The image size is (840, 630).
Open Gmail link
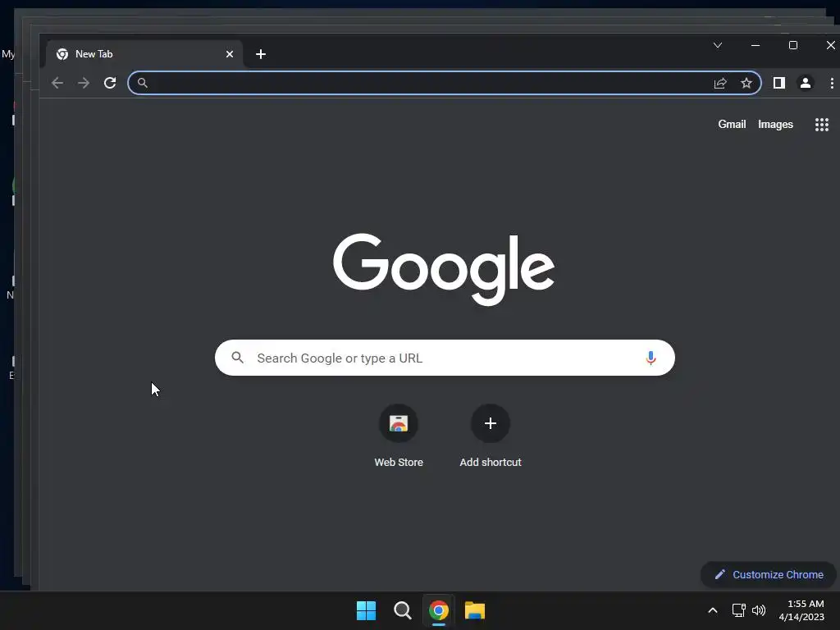(732, 125)
